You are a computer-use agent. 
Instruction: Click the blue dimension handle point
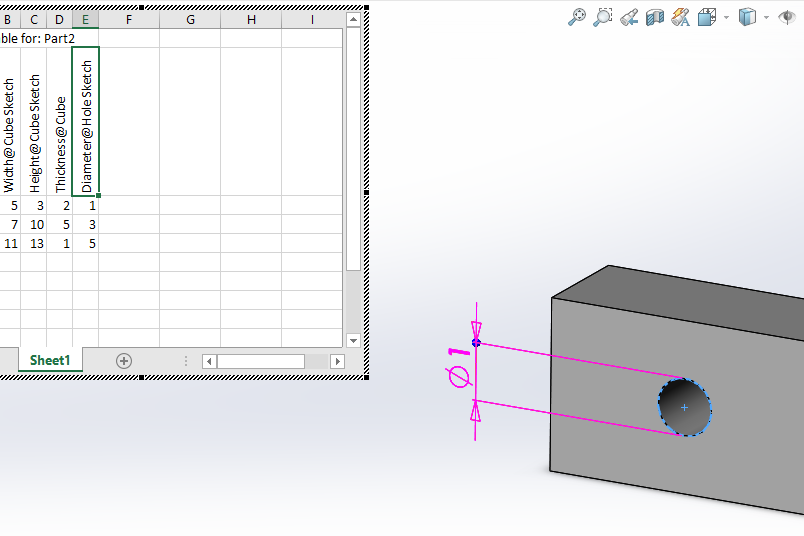[x=476, y=342]
